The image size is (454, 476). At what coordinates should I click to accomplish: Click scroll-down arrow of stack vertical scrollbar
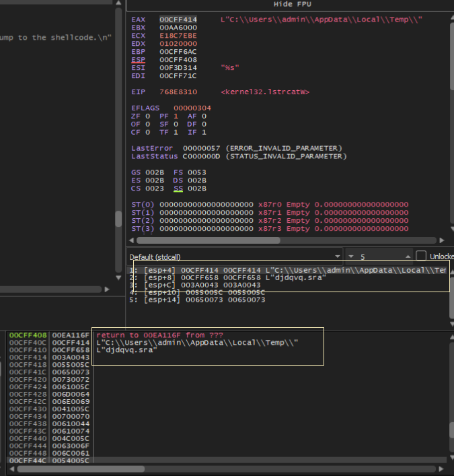pos(451,457)
